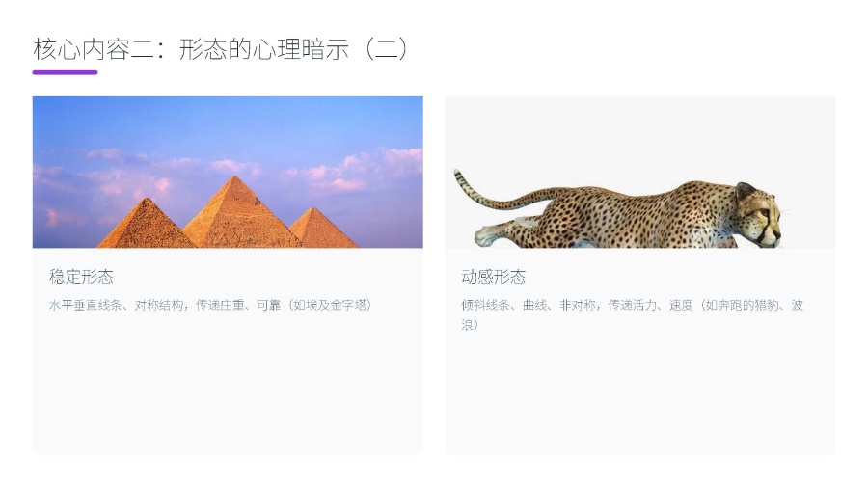This screenshot has width=868, height=488.
Task: Select the 水平垂直线条 description text
Action: [x=210, y=305]
